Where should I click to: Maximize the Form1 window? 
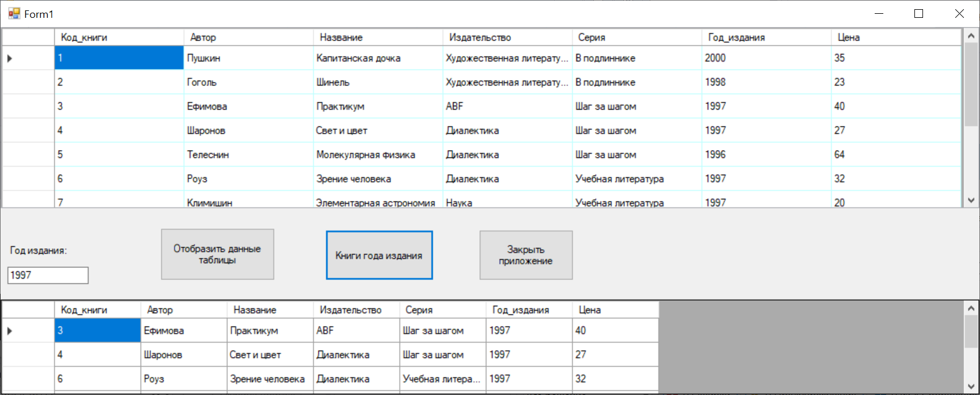pos(918,14)
